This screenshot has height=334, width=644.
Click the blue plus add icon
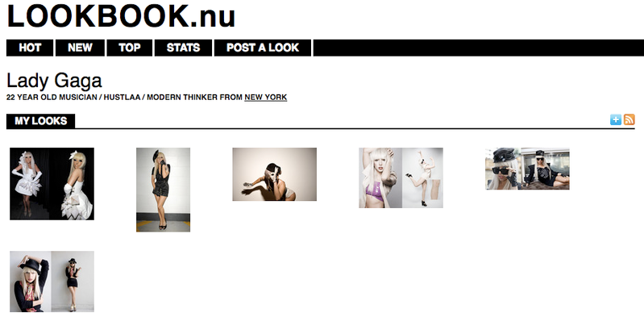coord(615,119)
